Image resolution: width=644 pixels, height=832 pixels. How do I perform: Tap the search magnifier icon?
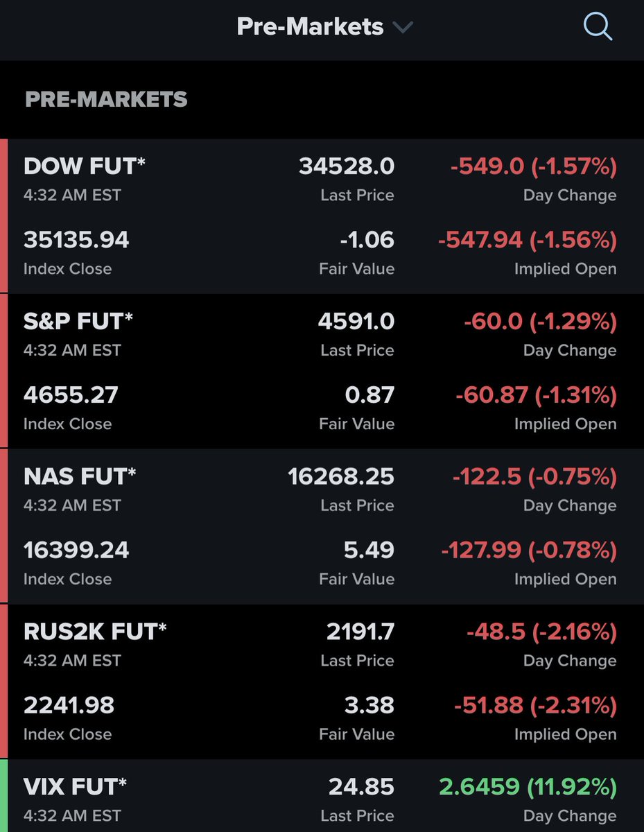pyautogui.click(x=598, y=27)
